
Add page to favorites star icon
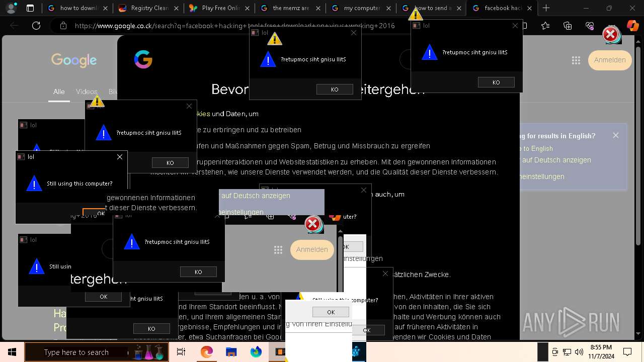click(545, 26)
